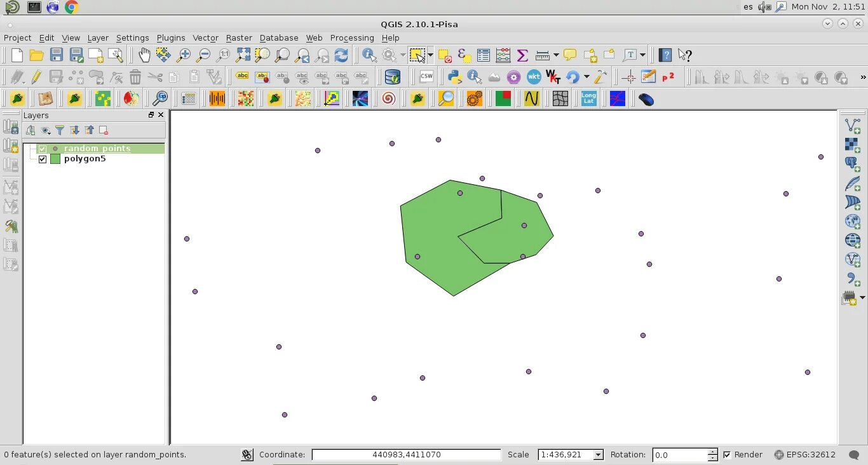Viewport: 868px width, 465px height.
Task: Click Collapse All in Layers panel
Action: [89, 130]
